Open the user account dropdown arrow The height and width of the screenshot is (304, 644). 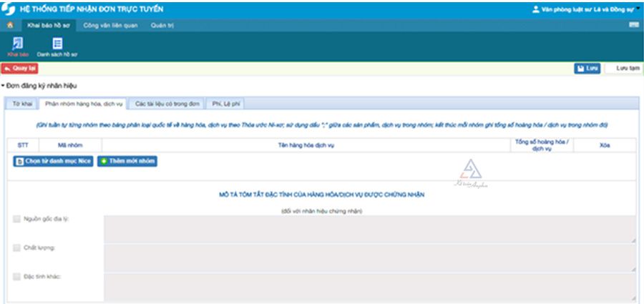pos(638,9)
